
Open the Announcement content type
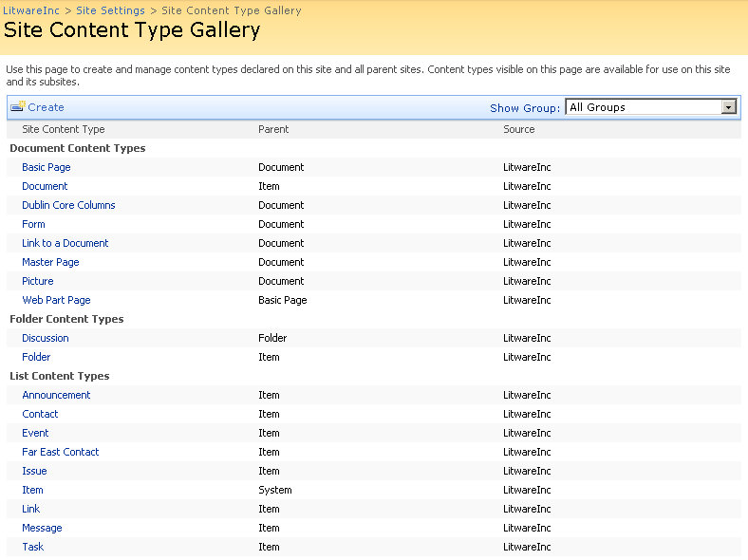[x=56, y=395]
